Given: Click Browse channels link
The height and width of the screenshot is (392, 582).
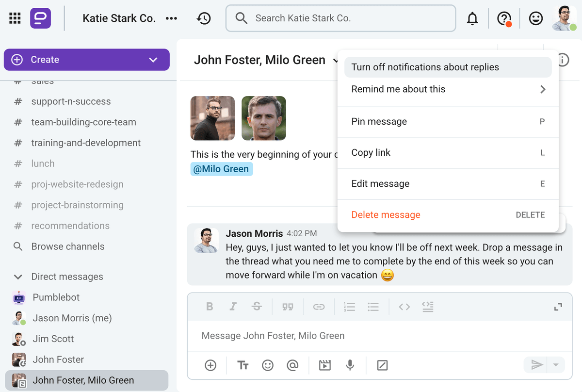Looking at the screenshot, I should (67, 246).
